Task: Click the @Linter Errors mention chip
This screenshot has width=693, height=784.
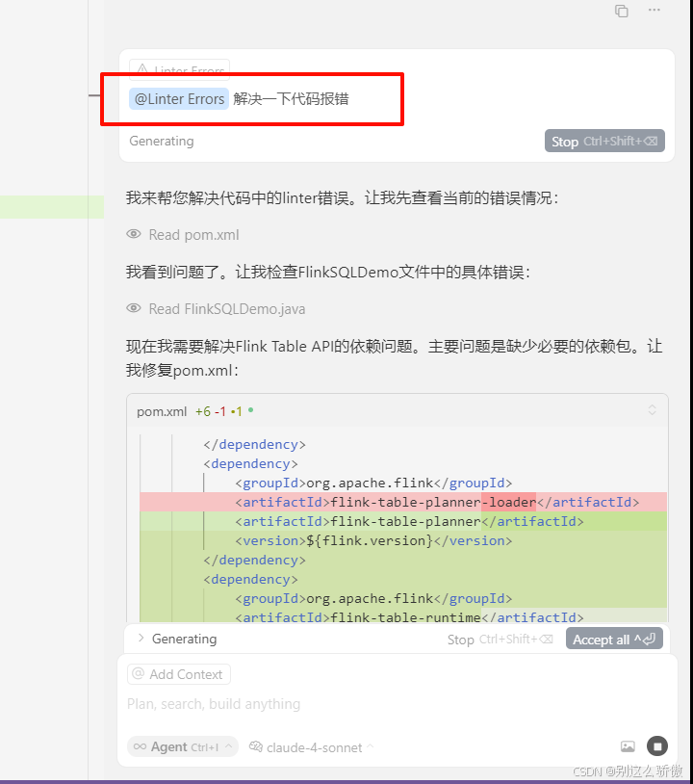Action: click(x=179, y=99)
